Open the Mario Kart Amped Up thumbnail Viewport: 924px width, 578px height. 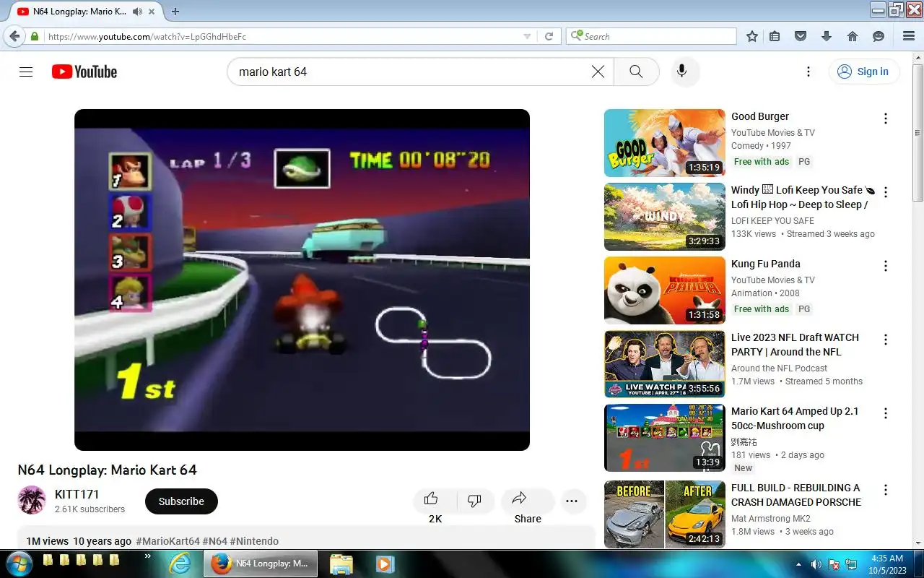click(665, 438)
